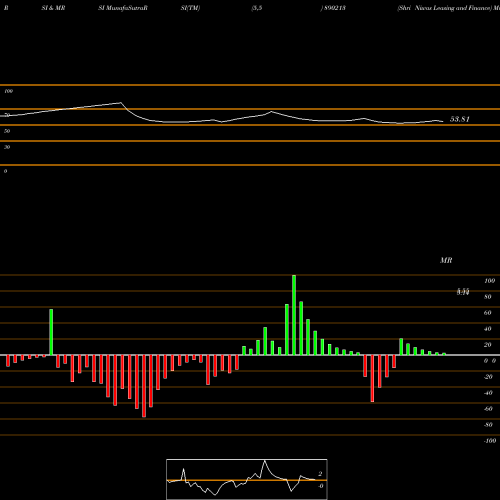500x500 pixels.
Task: Click the 30 level label on RSI axis
Action: point(7,147)
